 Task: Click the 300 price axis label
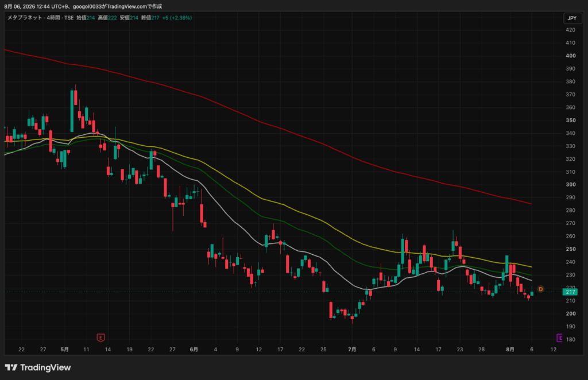571,184
